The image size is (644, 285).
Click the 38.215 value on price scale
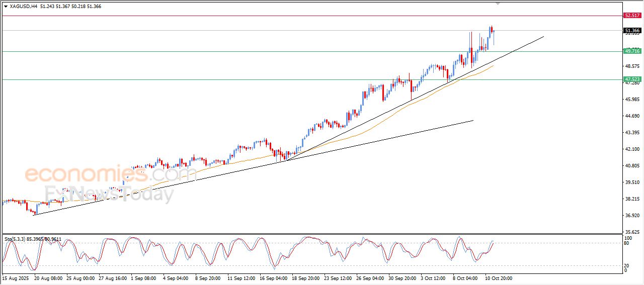click(632, 199)
